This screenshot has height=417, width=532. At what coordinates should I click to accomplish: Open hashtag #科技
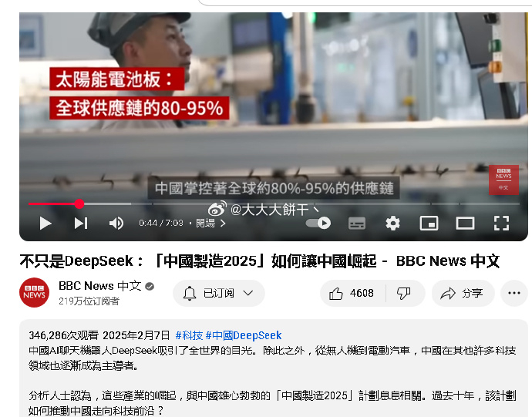189,335
